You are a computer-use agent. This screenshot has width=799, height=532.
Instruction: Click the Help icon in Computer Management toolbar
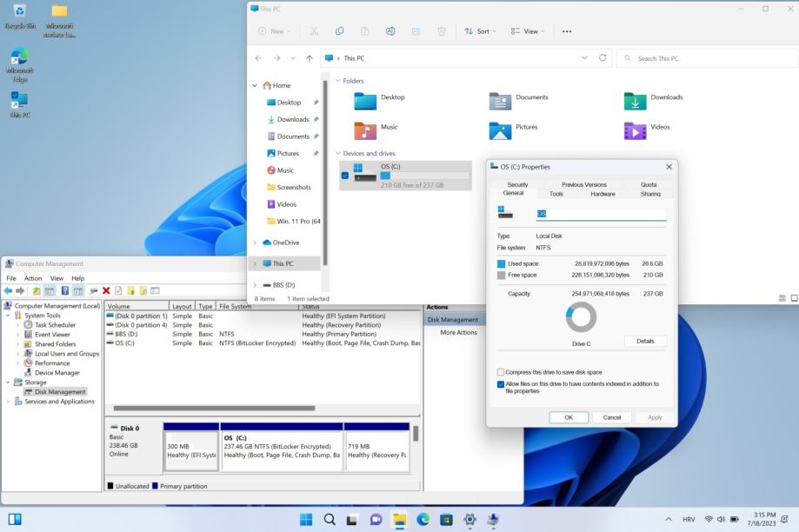pos(64,290)
